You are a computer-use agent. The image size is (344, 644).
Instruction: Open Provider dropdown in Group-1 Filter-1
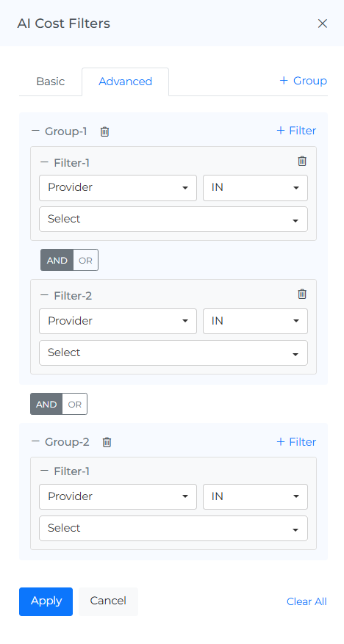click(x=118, y=188)
